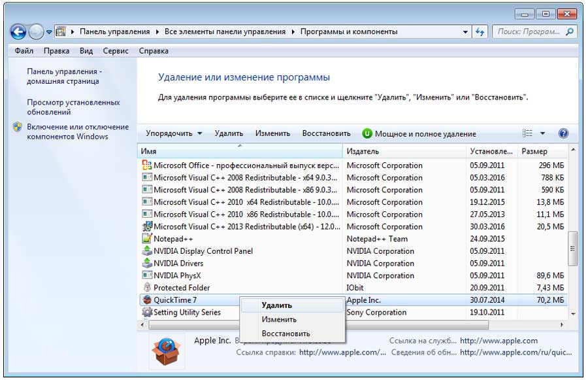Viewport: 588px width, 380px height.
Task: Click the control panel icon in address bar
Action: [x=61, y=32]
